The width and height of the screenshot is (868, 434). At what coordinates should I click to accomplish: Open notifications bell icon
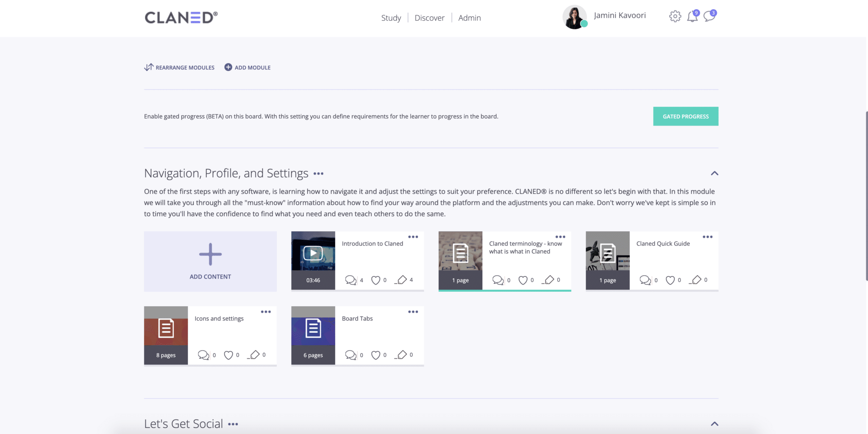coord(692,17)
